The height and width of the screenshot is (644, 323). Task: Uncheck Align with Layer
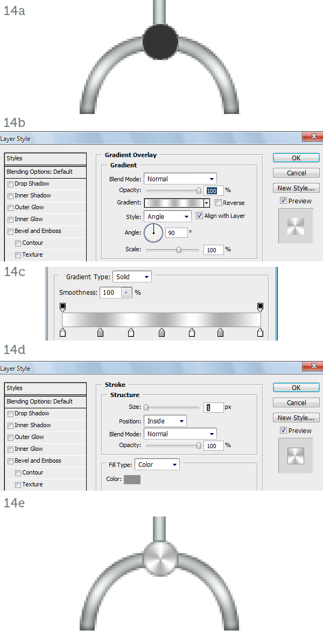coord(199,216)
